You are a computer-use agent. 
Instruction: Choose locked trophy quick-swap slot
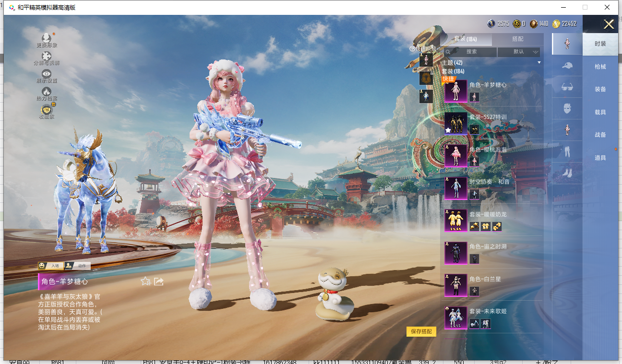(426, 78)
